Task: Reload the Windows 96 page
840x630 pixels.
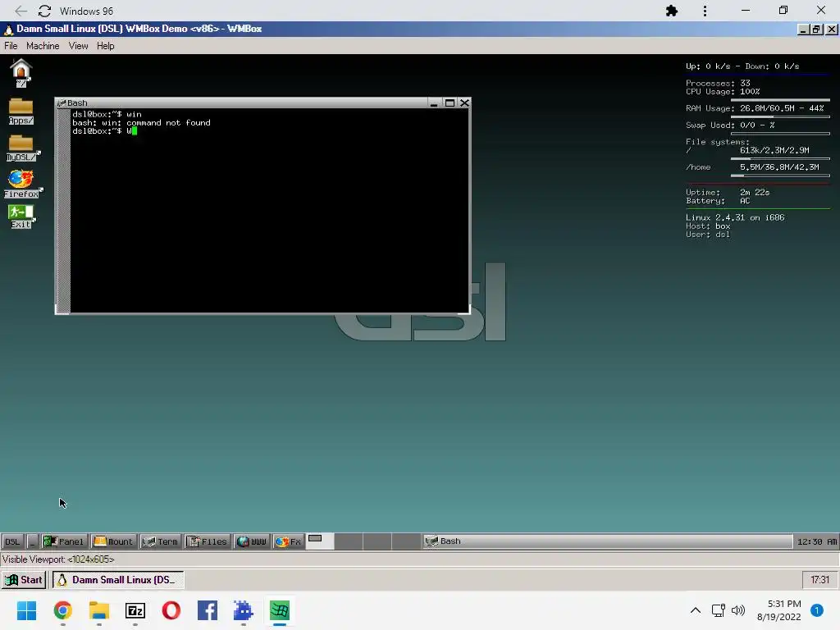Action: [x=45, y=11]
